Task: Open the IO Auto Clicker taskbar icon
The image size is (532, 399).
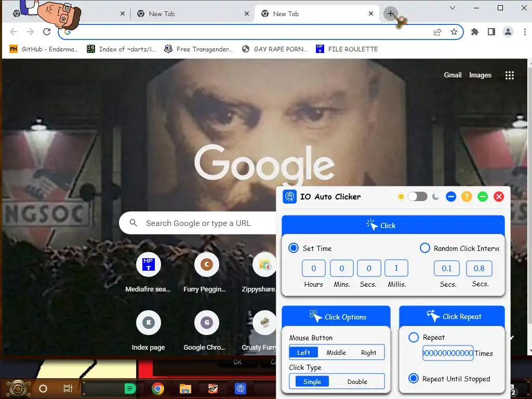Action: coord(240,389)
